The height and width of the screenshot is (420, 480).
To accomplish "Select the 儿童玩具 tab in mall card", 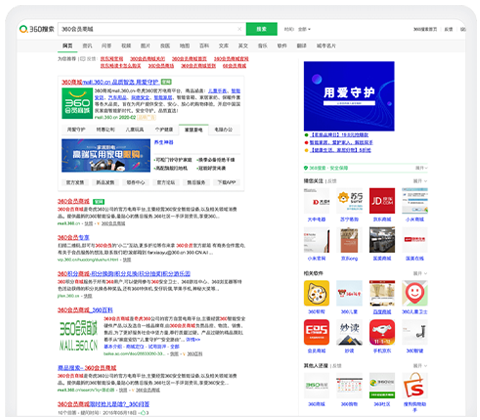I will 135,129.
